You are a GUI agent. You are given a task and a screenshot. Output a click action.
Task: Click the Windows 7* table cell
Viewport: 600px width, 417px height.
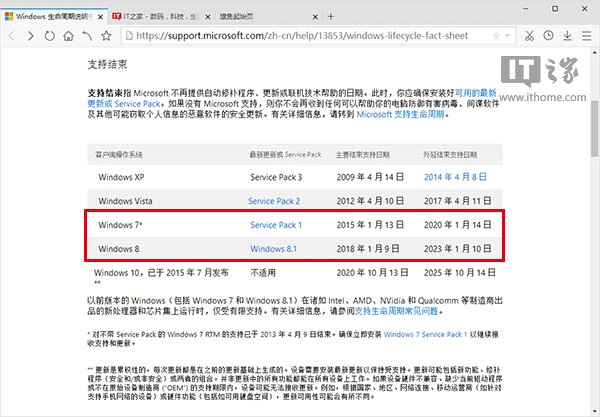pos(120,225)
